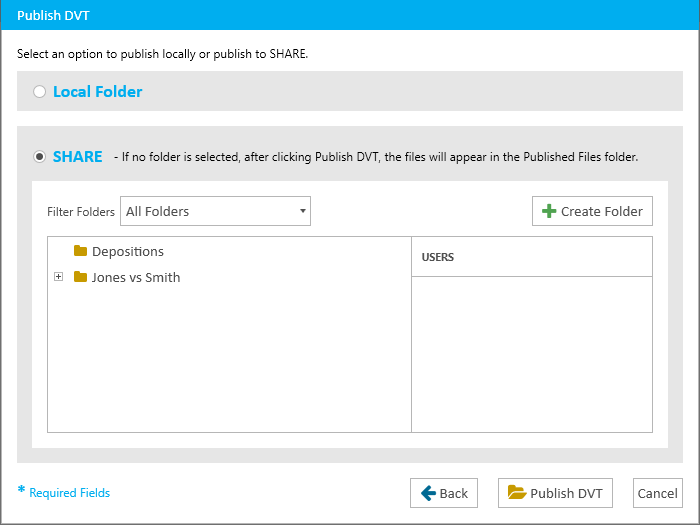700x525 pixels.
Task: Expand the Jones vs Smith folder
Action: click(58, 277)
